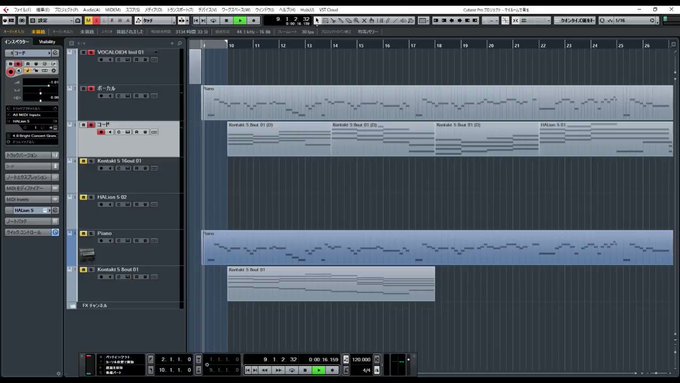Solo the VOCALOID4 Inst 01 track
This screenshot has height=383, width=680.
(91, 52)
